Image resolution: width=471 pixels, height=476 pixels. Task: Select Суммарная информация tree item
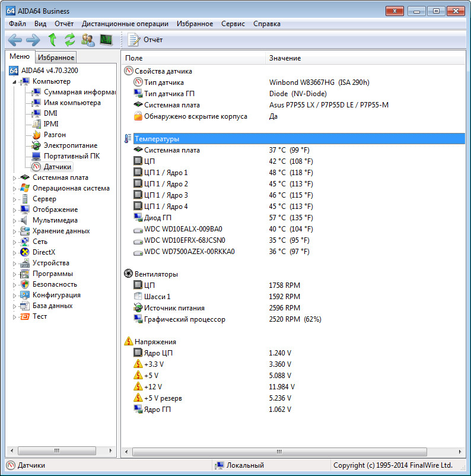click(x=79, y=91)
